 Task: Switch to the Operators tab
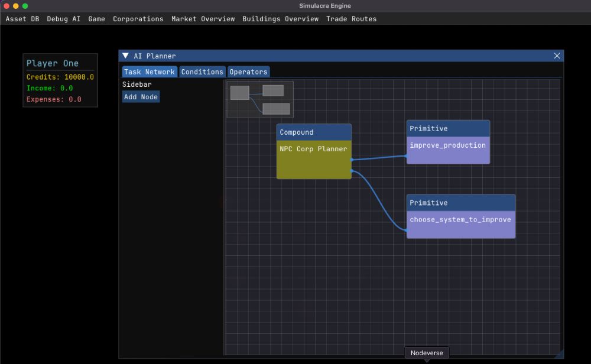tap(248, 71)
